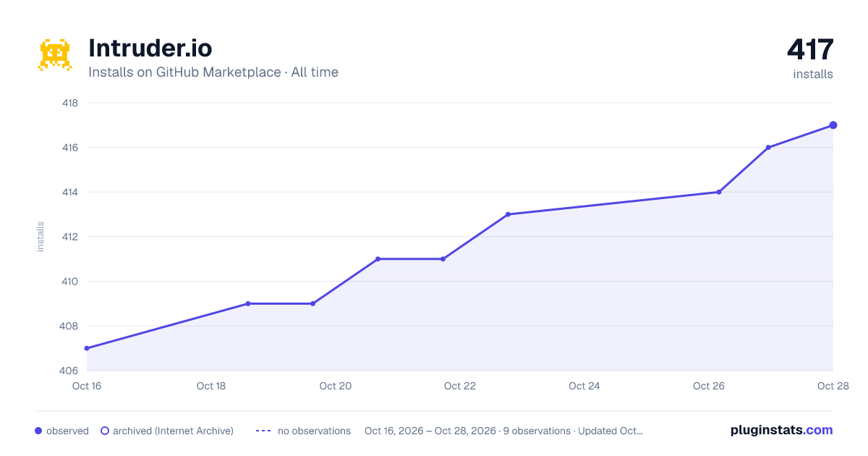Select the first data point at 409 installs

248,303
